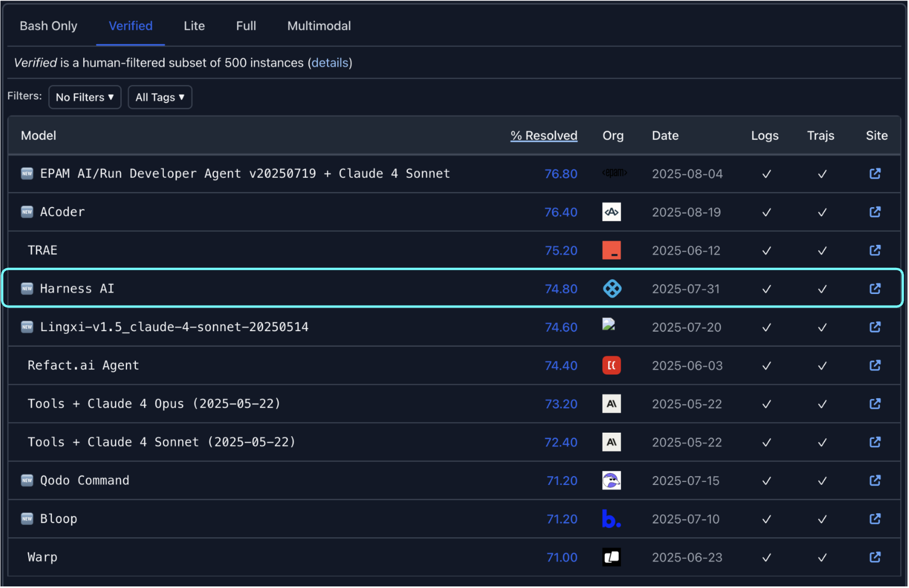The width and height of the screenshot is (909, 588).
Task: Click the Trajs checkmark for Refact.ai Agent row
Action: coord(822,366)
